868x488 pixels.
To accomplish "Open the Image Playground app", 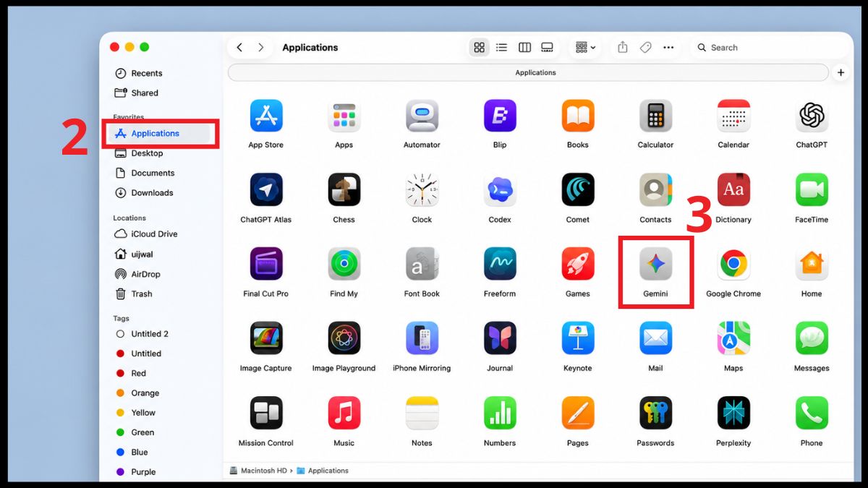I will (344, 339).
